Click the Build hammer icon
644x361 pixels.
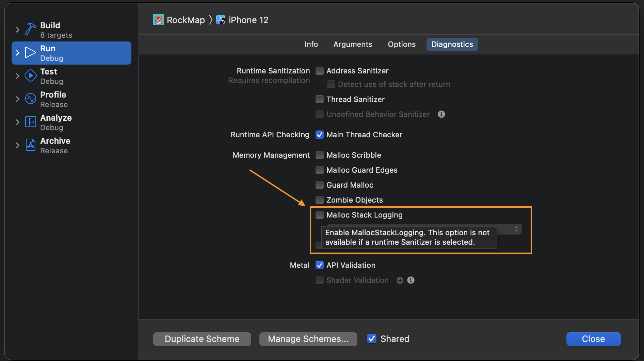pos(30,30)
